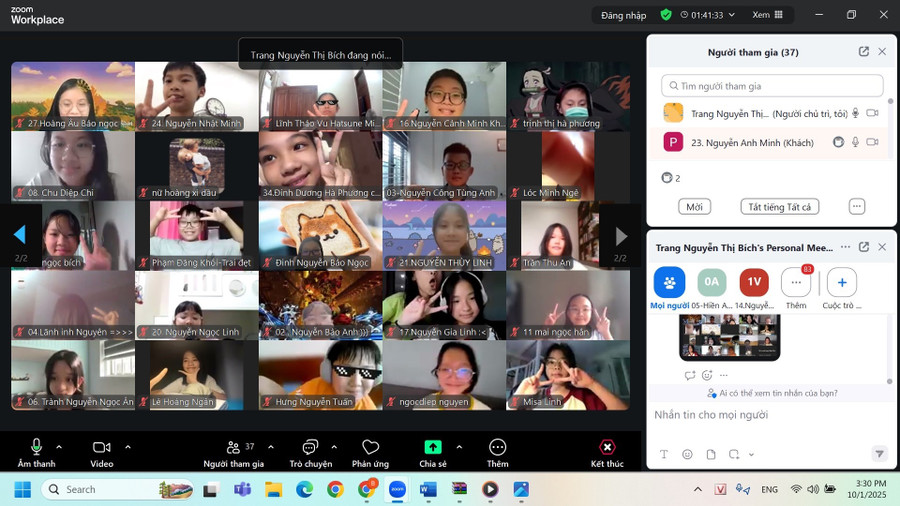900x506 pixels.
Task: Pop out the Người tham gia participants panel
Action: click(x=864, y=52)
